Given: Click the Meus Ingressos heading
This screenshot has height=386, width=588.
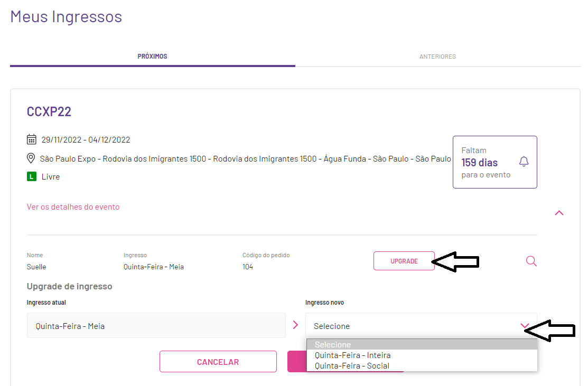Looking at the screenshot, I should point(66,17).
